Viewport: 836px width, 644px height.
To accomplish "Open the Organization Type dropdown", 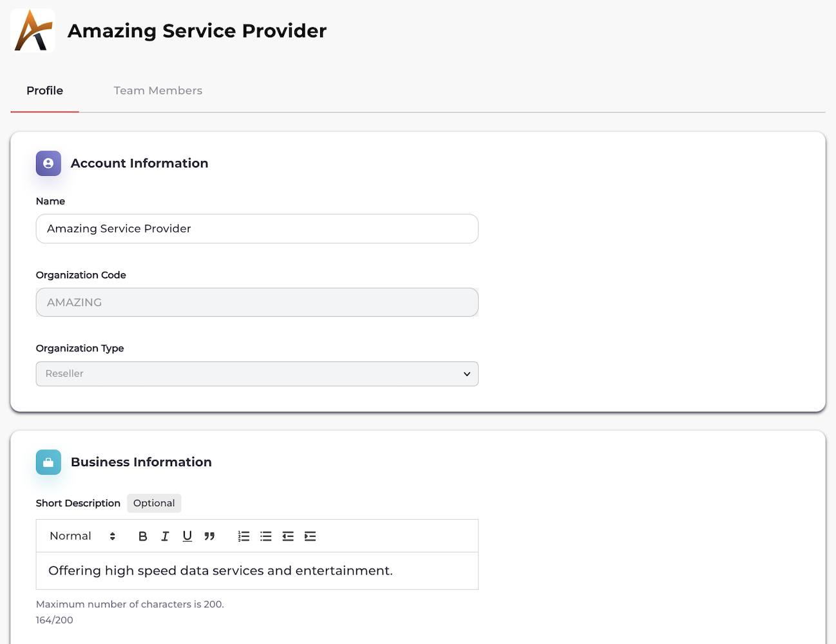I will [257, 374].
